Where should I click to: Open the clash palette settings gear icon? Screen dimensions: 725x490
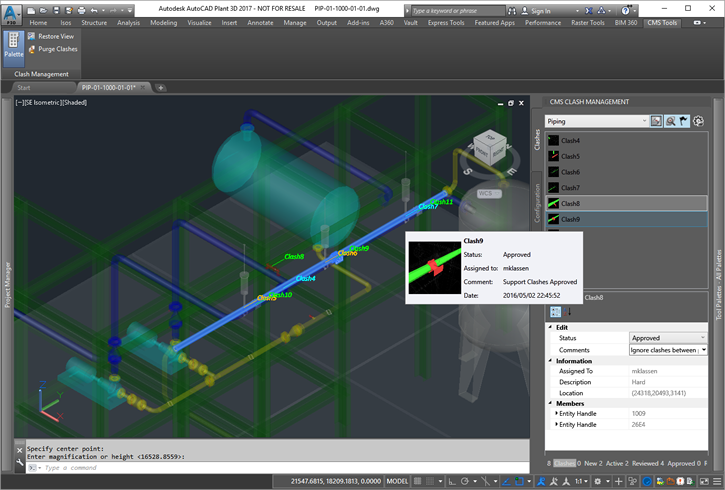(x=699, y=121)
